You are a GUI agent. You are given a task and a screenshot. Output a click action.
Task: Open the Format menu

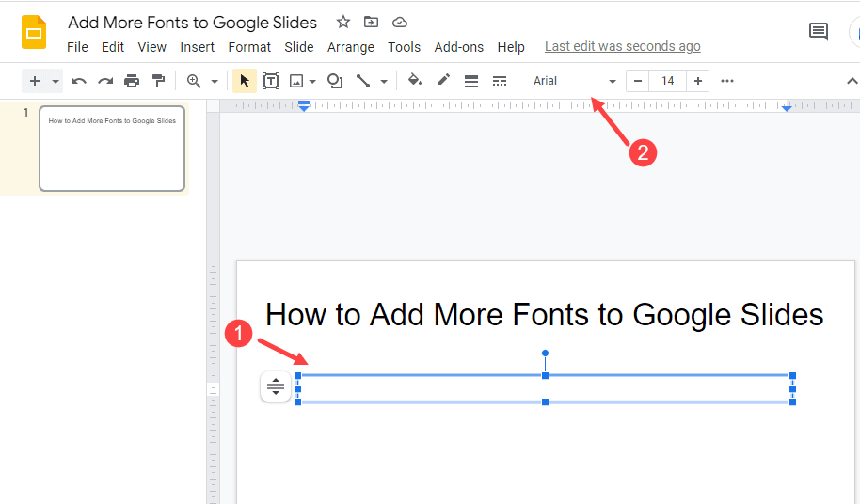249,47
